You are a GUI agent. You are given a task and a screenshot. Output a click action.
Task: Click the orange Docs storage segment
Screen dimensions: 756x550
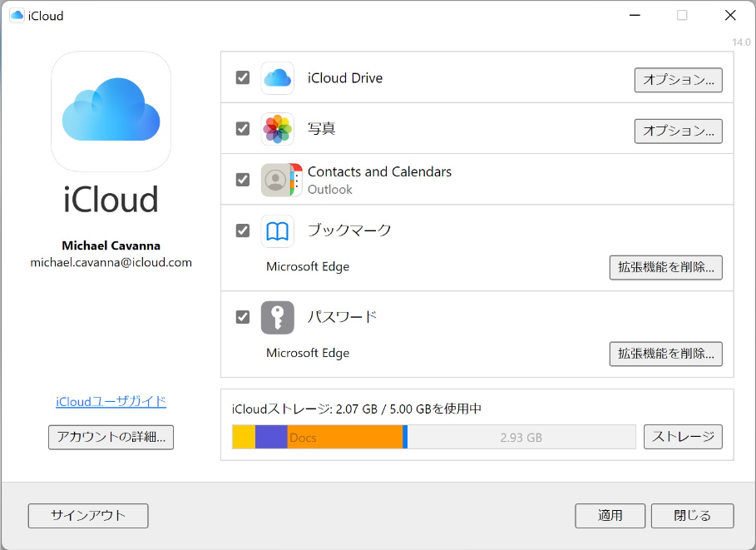coord(345,437)
